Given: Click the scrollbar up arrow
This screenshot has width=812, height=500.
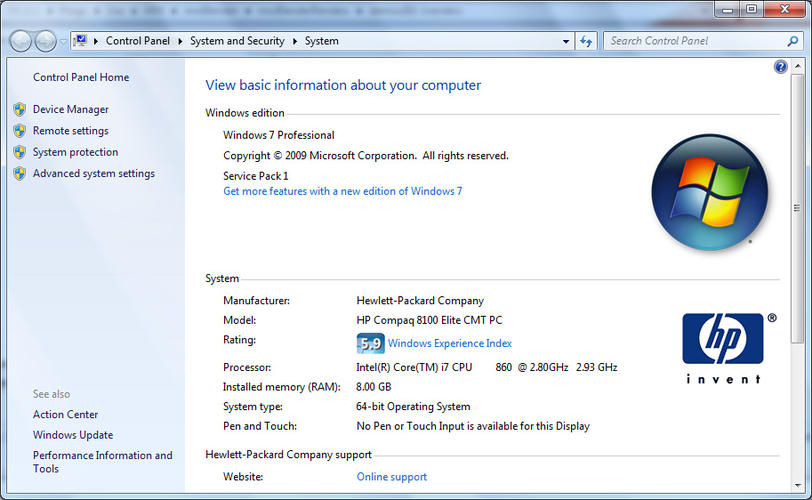Looking at the screenshot, I should (x=797, y=66).
